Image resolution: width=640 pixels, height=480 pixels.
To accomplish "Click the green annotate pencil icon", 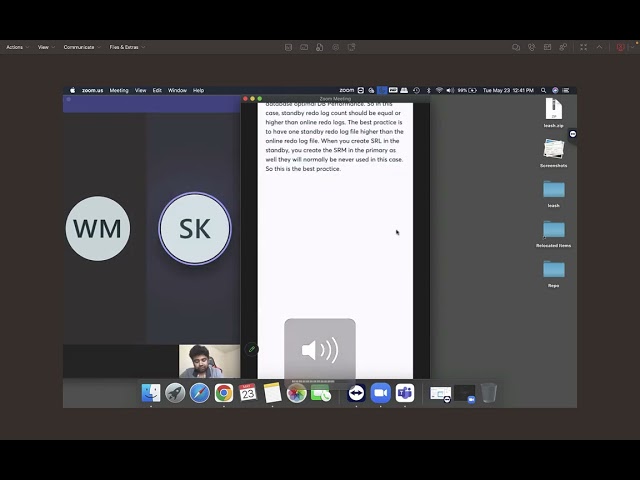I will [252, 349].
